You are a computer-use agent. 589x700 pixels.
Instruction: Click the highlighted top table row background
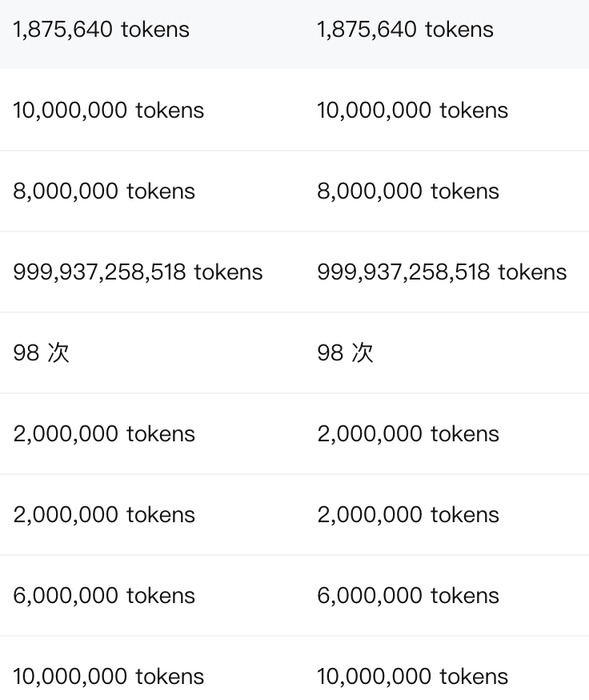point(294,34)
